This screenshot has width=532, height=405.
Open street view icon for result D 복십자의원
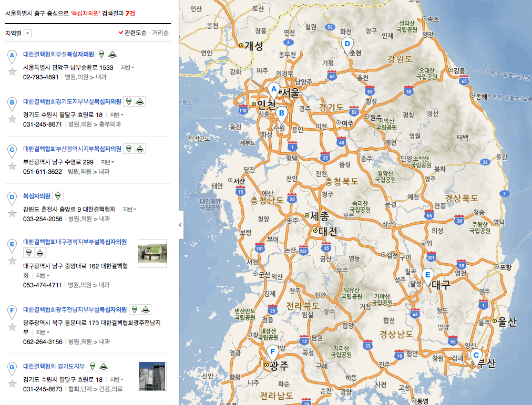pyautogui.click(x=58, y=196)
